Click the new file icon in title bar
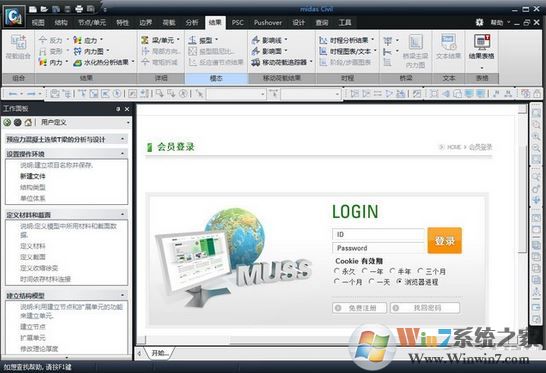Image resolution: width=546 pixels, height=373 pixels. coord(33,9)
